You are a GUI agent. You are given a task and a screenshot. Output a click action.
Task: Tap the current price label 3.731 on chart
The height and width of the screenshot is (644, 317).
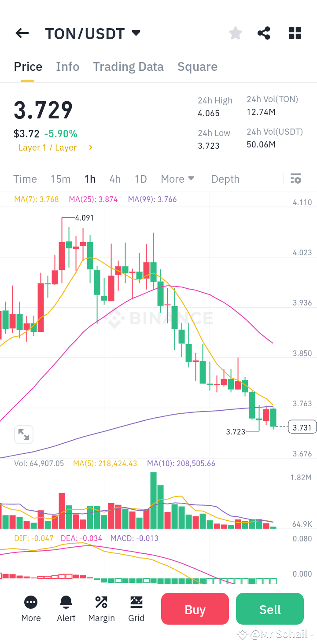coord(302,427)
